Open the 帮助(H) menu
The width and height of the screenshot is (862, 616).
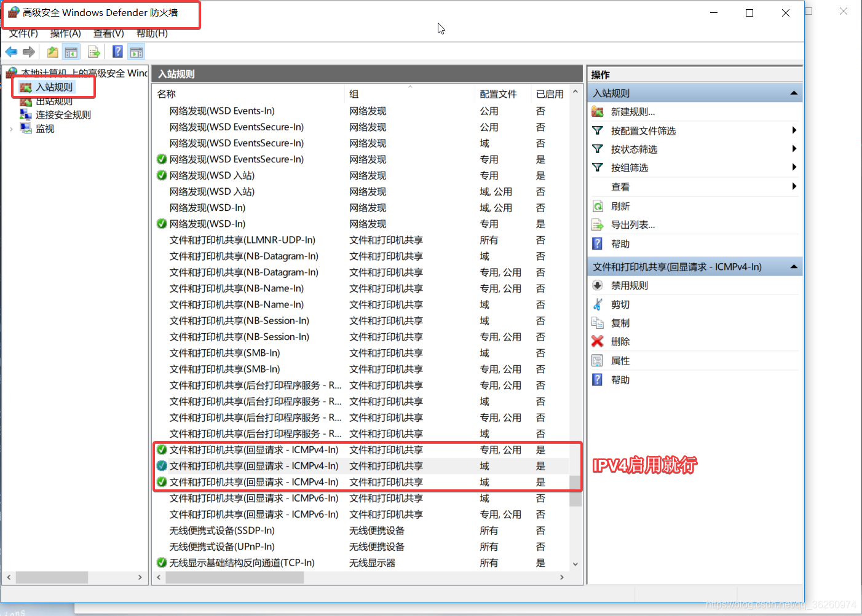pos(152,33)
